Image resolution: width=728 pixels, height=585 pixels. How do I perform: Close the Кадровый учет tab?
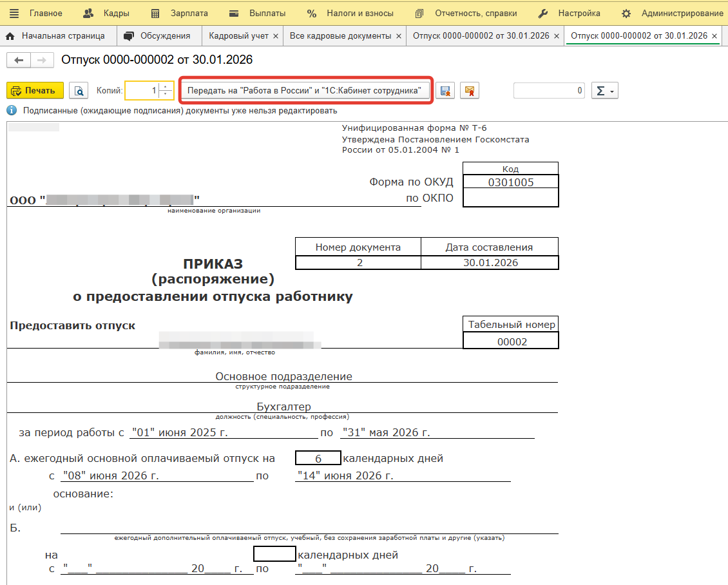(x=276, y=36)
